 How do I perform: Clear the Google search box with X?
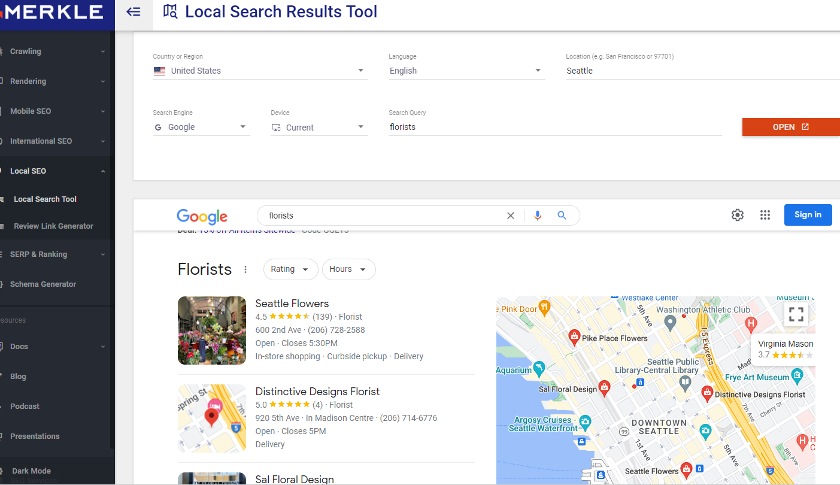(511, 215)
